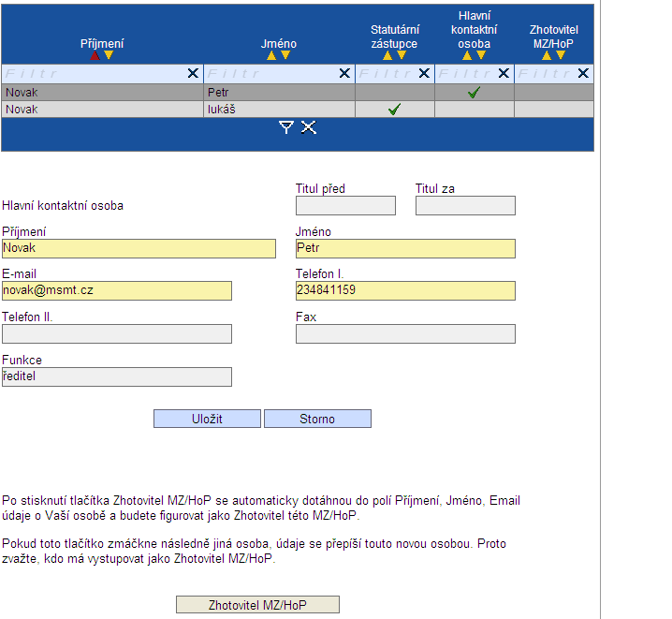Select the Novak Petr table row
Screen dimensions: 672x619
coord(298,92)
